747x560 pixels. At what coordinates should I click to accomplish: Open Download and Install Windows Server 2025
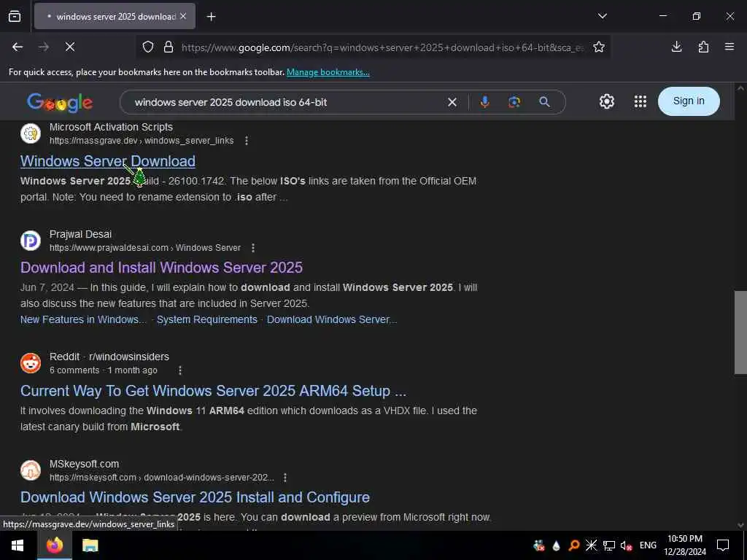tap(161, 267)
